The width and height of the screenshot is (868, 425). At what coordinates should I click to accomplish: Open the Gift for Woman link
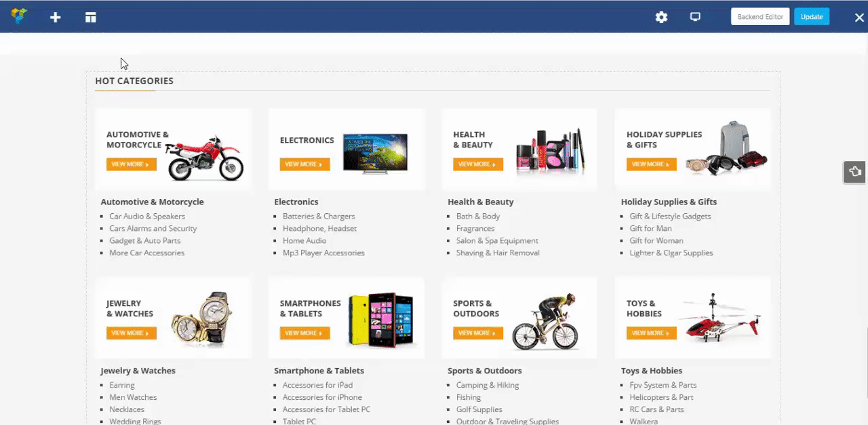click(656, 240)
